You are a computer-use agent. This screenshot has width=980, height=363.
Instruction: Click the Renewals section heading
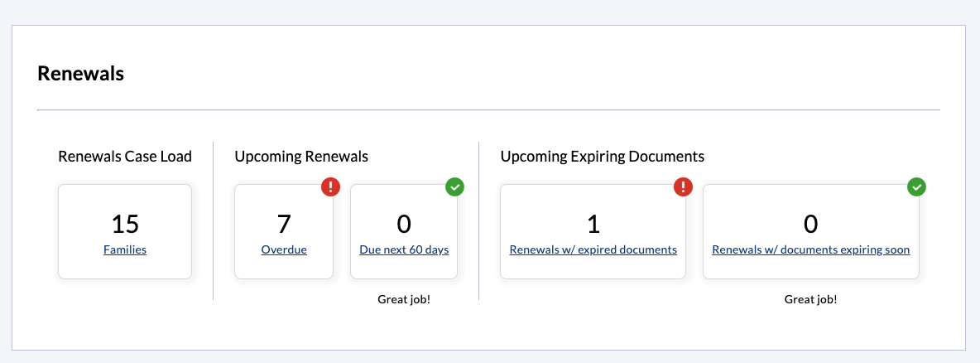[81, 74]
